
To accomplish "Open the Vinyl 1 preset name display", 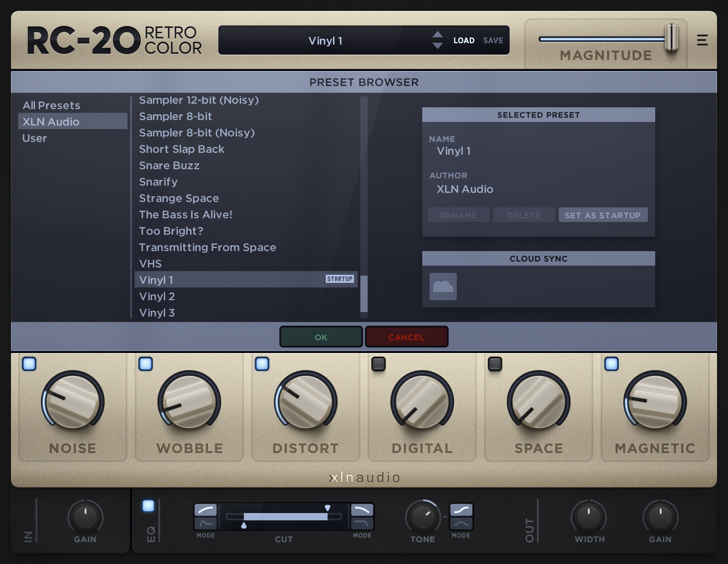I will 325,40.
